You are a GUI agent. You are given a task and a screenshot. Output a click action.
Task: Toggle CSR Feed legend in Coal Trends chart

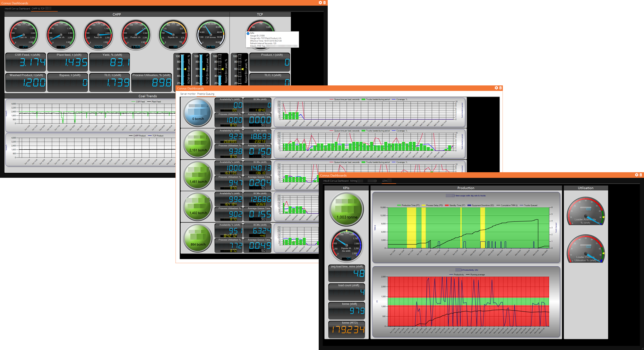coord(138,102)
